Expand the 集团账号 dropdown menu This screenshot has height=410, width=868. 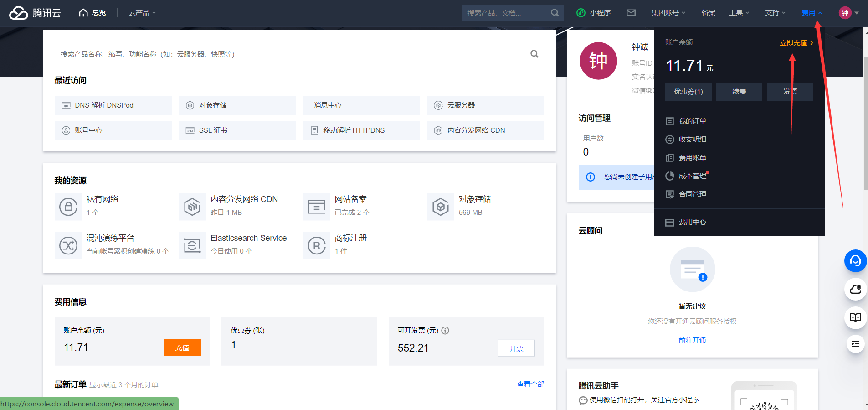point(668,13)
